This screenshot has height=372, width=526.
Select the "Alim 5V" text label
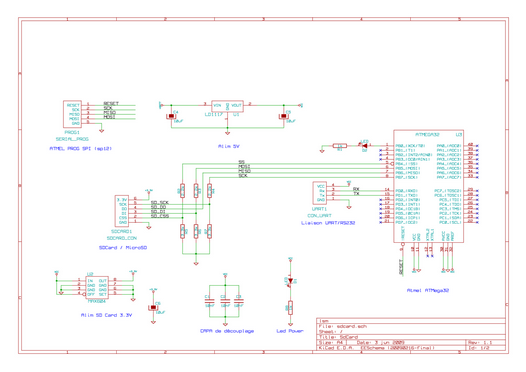[229, 146]
